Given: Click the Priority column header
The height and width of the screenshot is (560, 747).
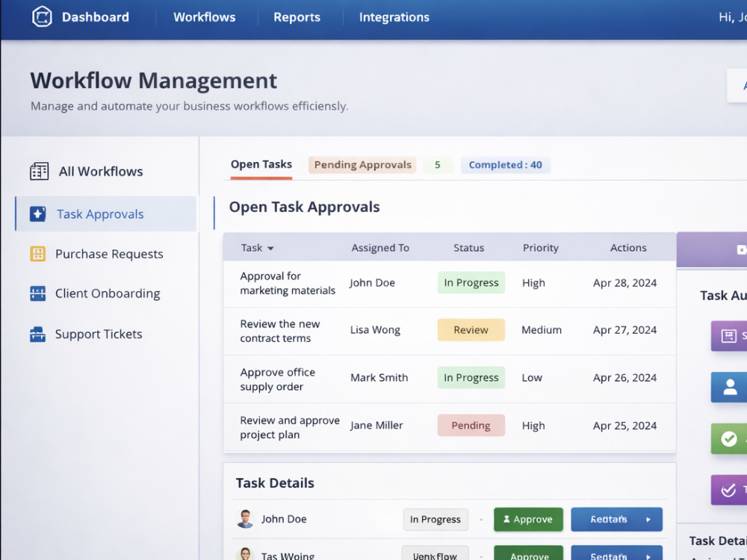Looking at the screenshot, I should [540, 248].
